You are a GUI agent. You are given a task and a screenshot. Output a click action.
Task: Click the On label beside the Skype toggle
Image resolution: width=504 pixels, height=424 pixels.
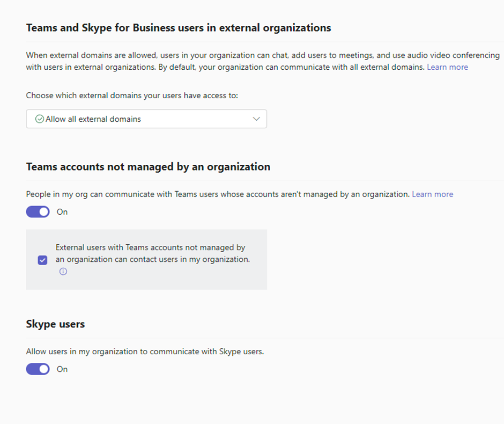point(62,369)
